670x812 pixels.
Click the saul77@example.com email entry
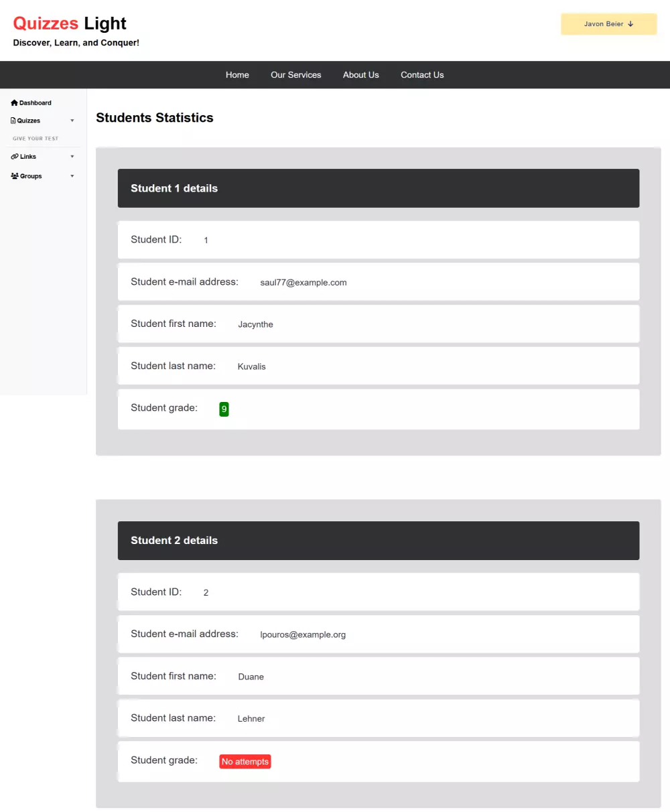coord(304,282)
